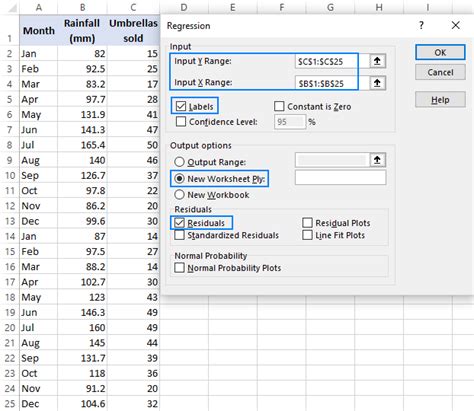This screenshot has height=411, width=474.
Task: Click the Input Y Range collapse arrow
Action: tap(377, 61)
